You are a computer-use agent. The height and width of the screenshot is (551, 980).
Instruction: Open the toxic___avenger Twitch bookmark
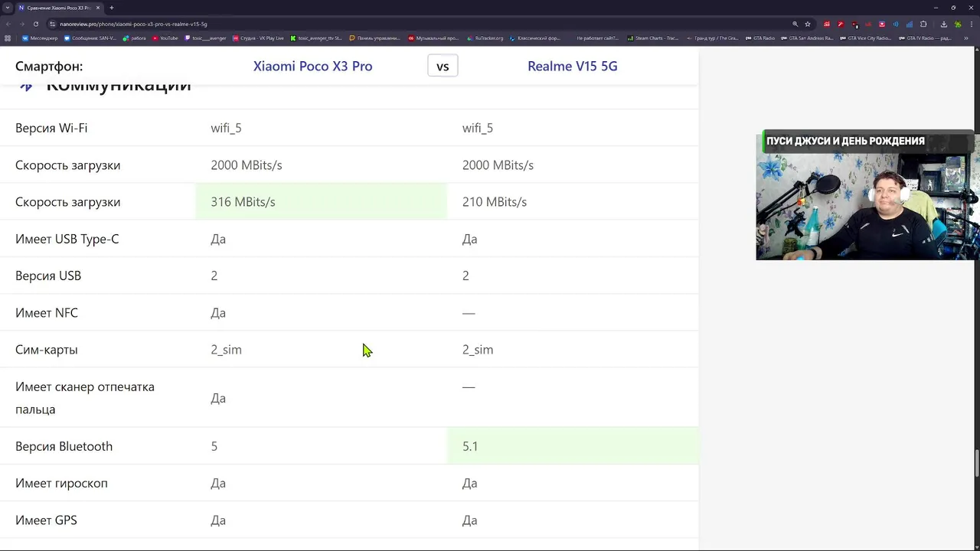pyautogui.click(x=205, y=37)
